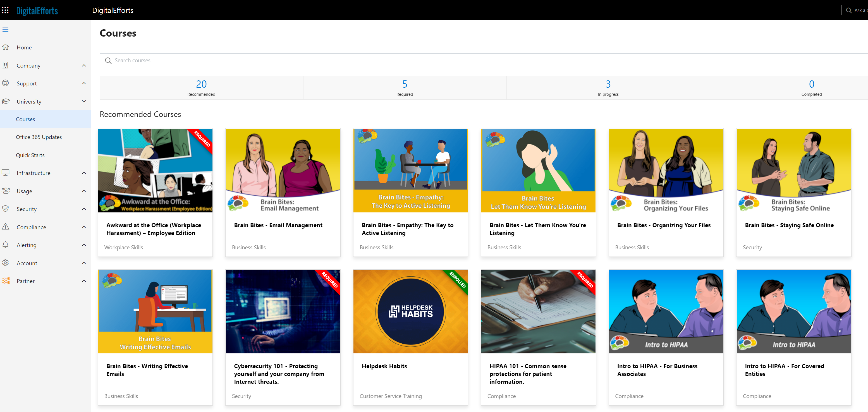This screenshot has height=412, width=868.
Task: Expand the Security menu chevron
Action: [x=84, y=209]
